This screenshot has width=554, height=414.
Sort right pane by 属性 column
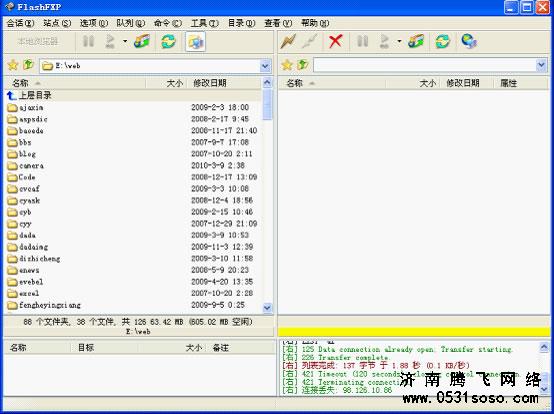pyautogui.click(x=521, y=83)
